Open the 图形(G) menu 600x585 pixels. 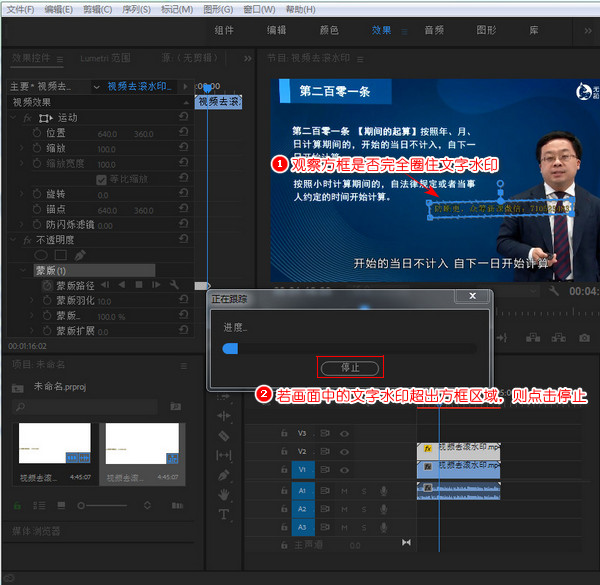[x=218, y=9]
